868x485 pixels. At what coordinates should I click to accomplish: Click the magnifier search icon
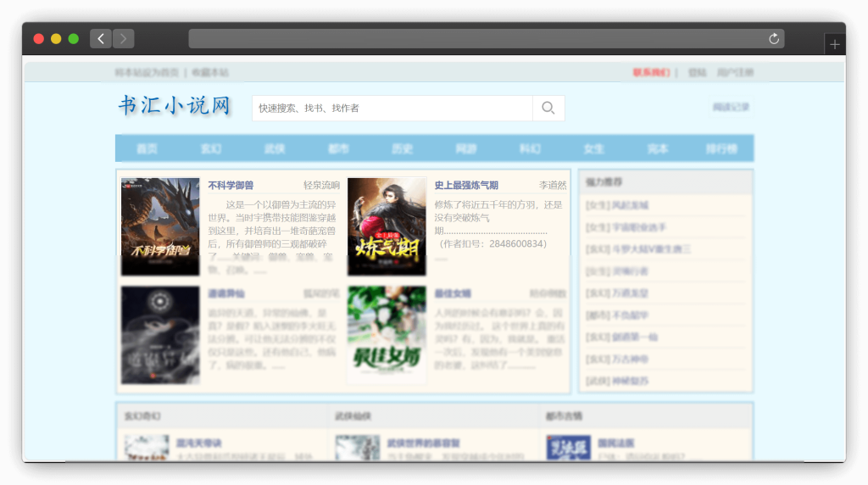click(x=548, y=108)
